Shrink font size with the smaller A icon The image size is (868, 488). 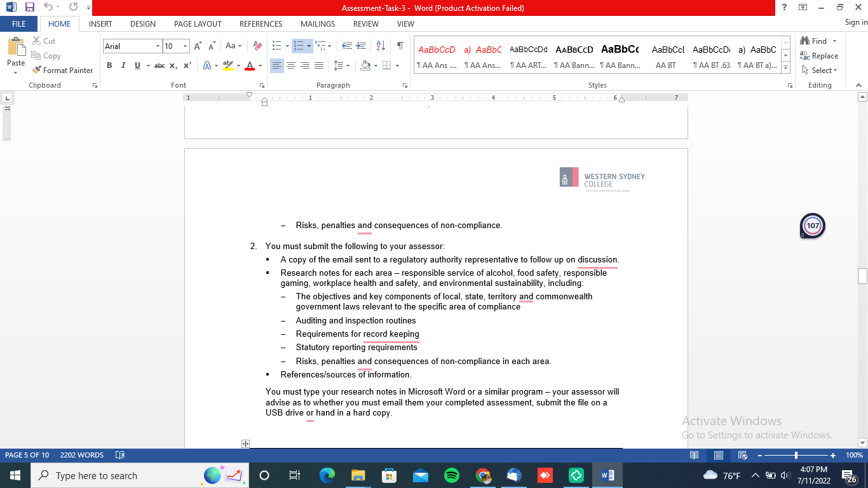pyautogui.click(x=211, y=46)
